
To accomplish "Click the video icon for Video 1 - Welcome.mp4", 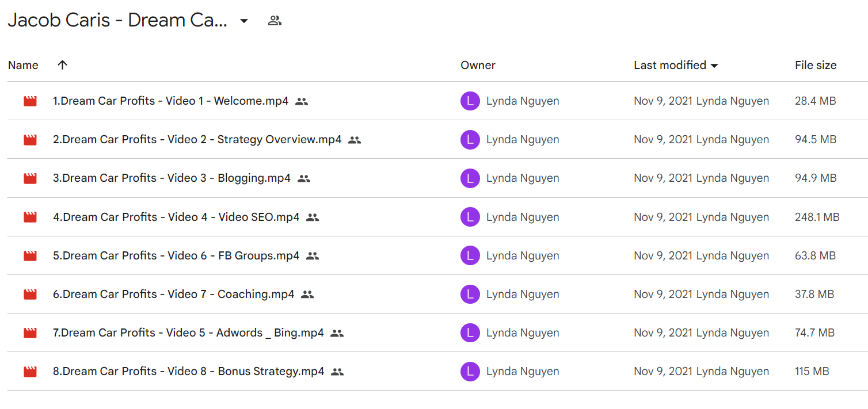I will coord(30,101).
